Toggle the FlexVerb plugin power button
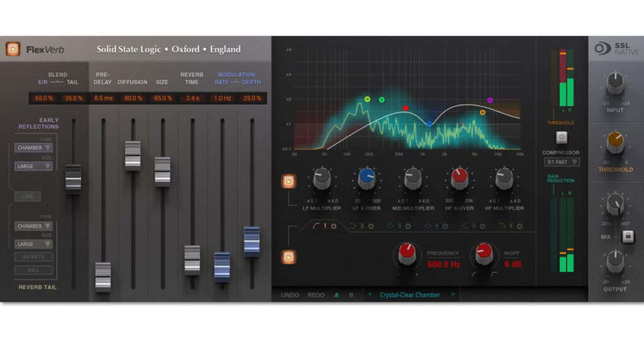This screenshot has width=644, height=338. point(13,49)
